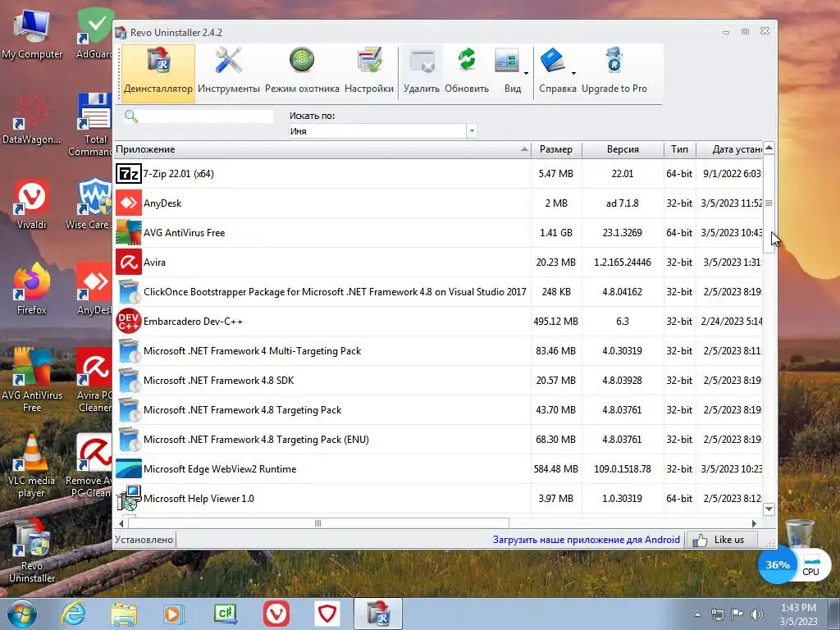840x630 pixels.
Task: Sort by Размер column header
Action: (556, 149)
